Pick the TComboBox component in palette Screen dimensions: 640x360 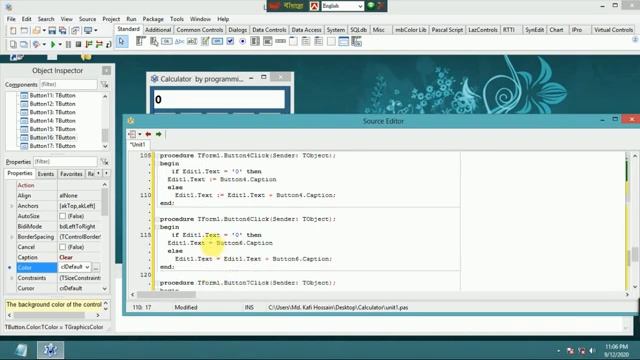tap(268, 41)
